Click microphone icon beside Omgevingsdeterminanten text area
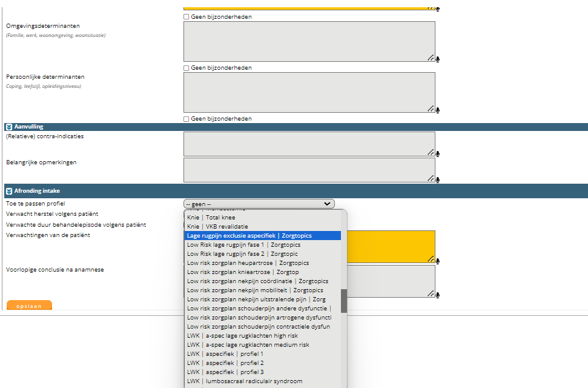 coord(438,59)
